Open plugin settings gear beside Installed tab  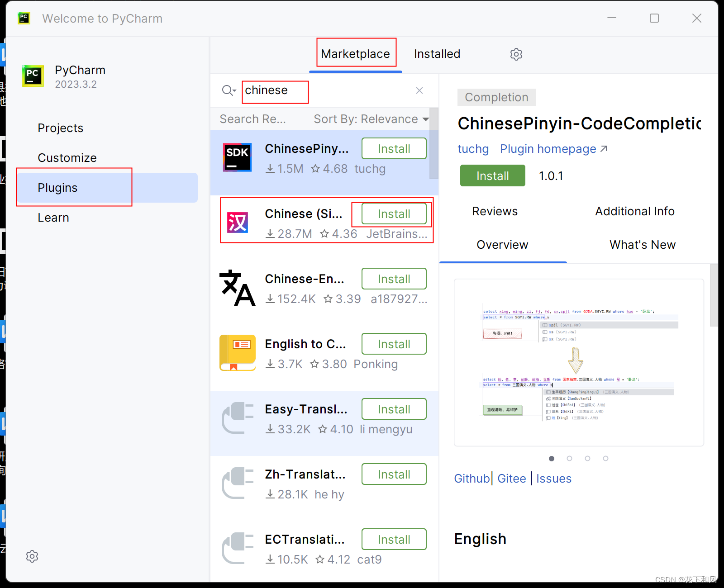tap(516, 54)
